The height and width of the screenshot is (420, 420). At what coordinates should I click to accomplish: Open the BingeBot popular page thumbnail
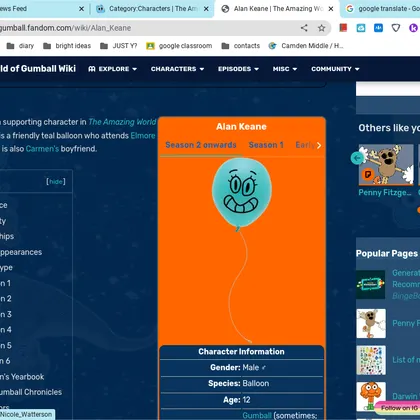pos(371,285)
